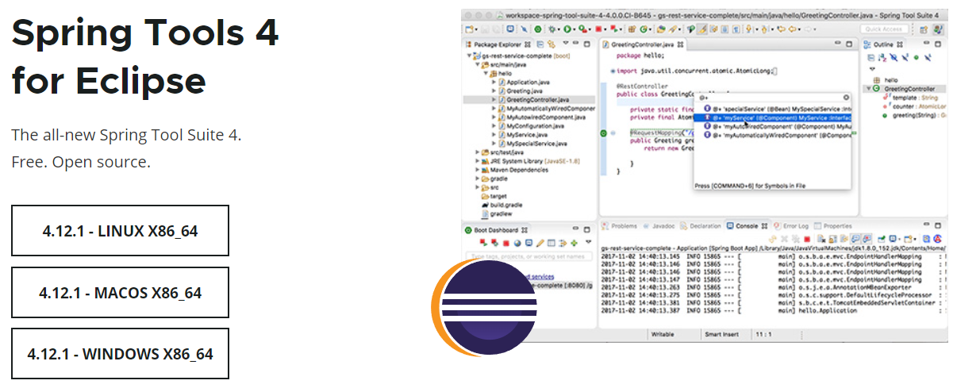Image resolution: width=980 pixels, height=392 pixels.
Task: Choose 'myService' entry in the symbols popup
Action: tap(773, 117)
